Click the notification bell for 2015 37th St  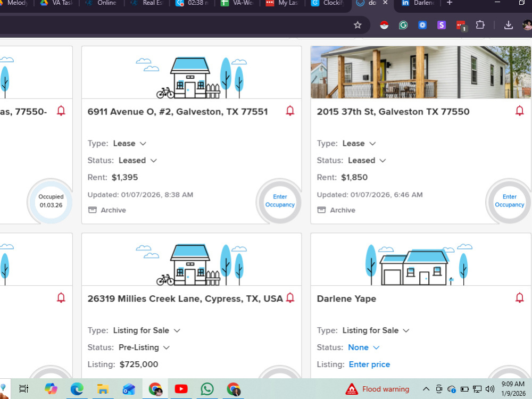click(x=519, y=111)
